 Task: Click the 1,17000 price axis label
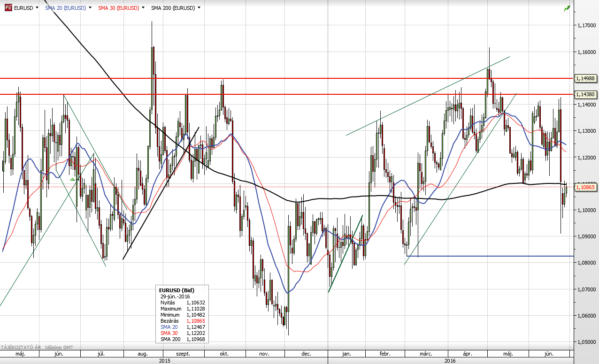click(x=588, y=26)
